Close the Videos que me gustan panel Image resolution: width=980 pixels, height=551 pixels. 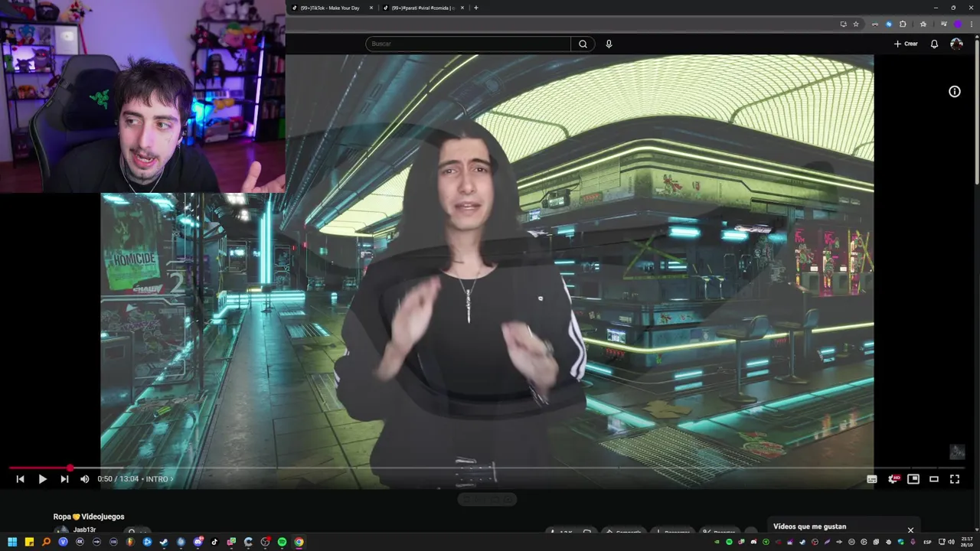910,530
